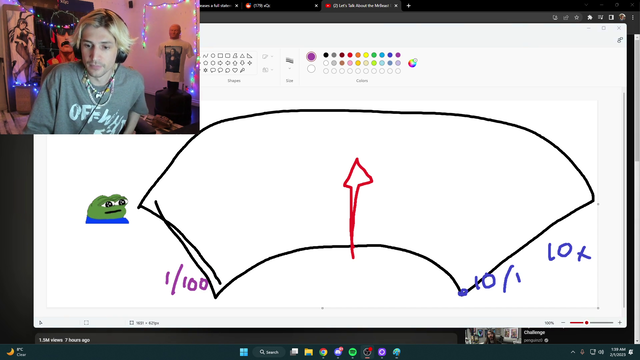The image size is (640, 360).
Task: Bookmark this page with the star icon
Action: 576,18
